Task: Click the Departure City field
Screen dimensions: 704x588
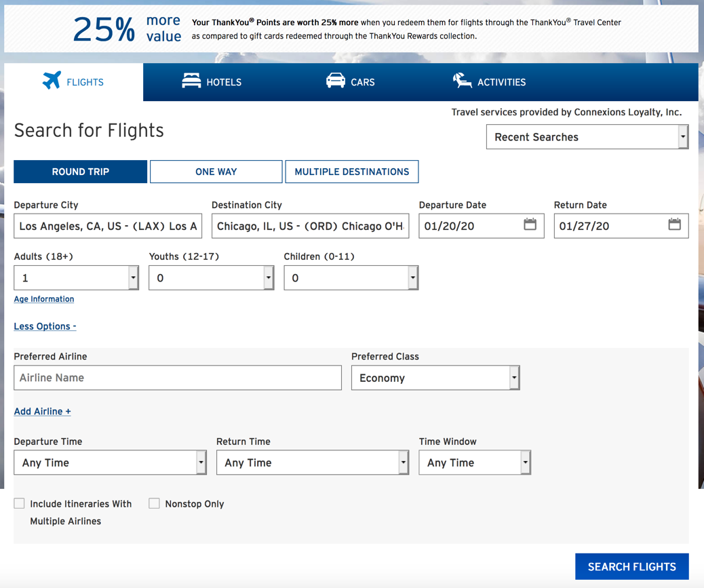Action: click(x=108, y=226)
